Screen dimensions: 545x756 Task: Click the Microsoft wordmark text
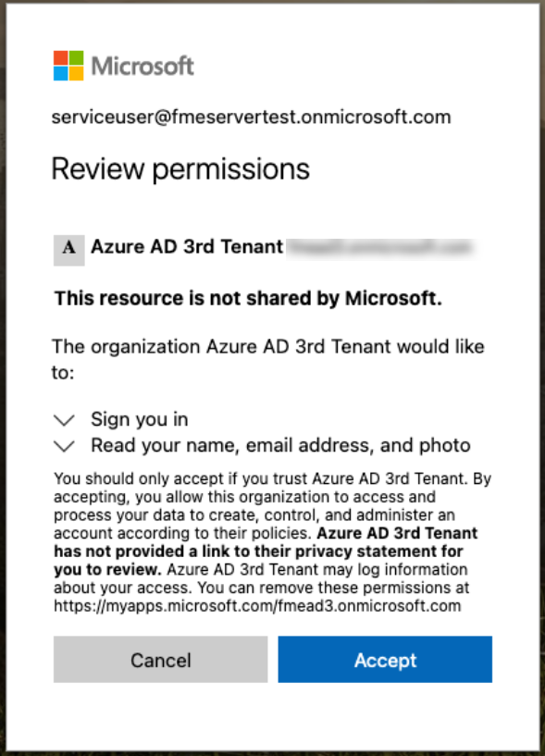point(142,66)
